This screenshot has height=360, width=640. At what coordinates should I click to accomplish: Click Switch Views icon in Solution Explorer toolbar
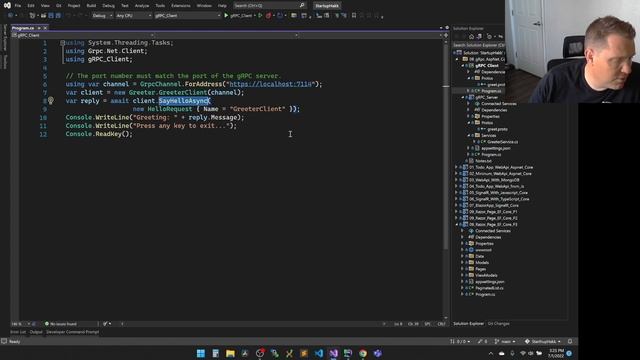(x=479, y=36)
